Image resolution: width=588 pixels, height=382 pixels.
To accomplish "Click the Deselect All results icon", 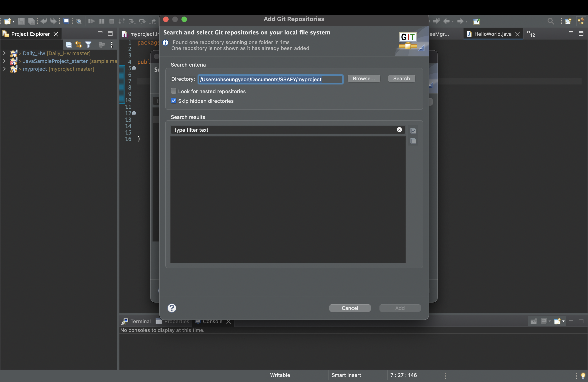I will click(413, 141).
